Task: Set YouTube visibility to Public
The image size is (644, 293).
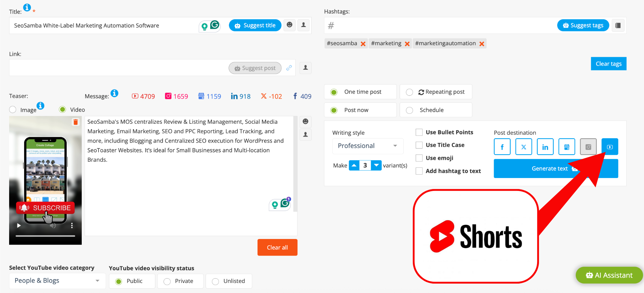Action: [132, 281]
